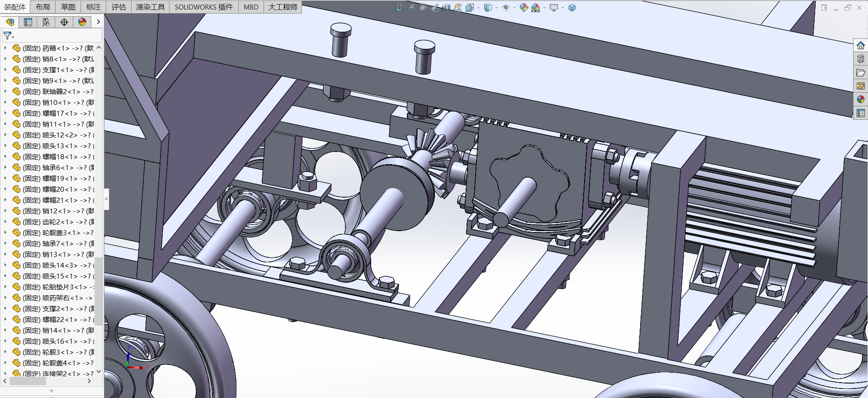Switch to the PropertyManager tab
This screenshot has height=398, width=868.
28,22
